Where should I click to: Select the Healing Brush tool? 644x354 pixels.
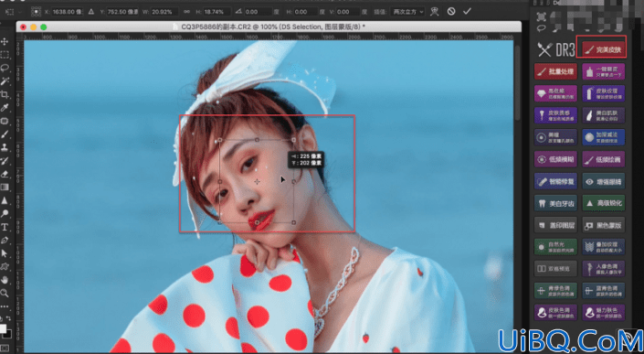[x=5, y=121]
